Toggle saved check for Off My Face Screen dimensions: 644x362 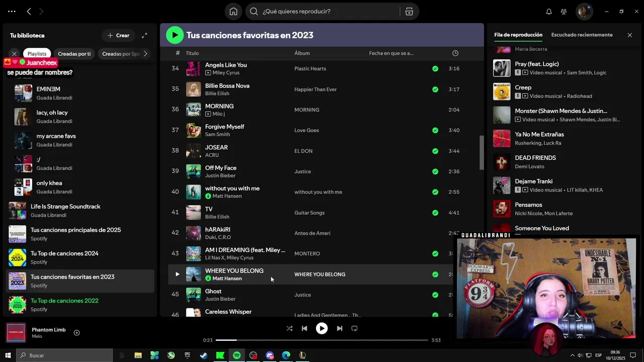pyautogui.click(x=435, y=171)
